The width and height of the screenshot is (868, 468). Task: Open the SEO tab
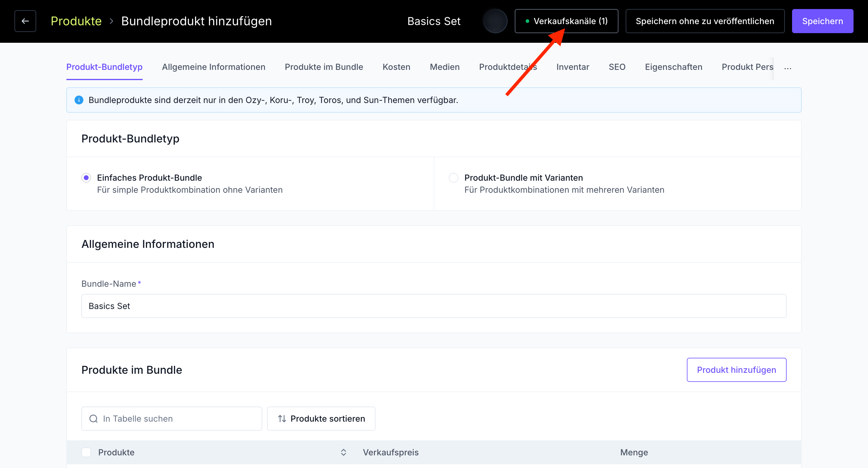point(617,67)
